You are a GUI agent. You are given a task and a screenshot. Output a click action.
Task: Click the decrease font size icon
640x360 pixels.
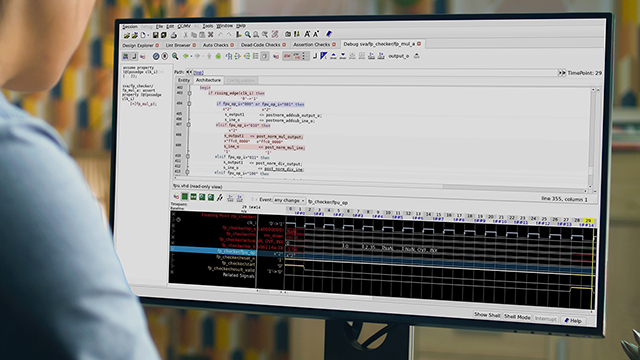316,34
